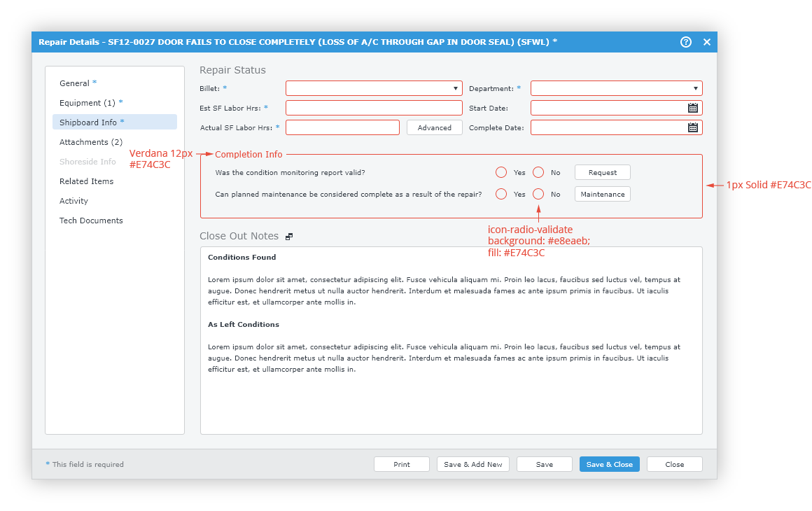812x511 pixels.
Task: Select Yes for planned maintenance considered complete
Action: pyautogui.click(x=500, y=194)
